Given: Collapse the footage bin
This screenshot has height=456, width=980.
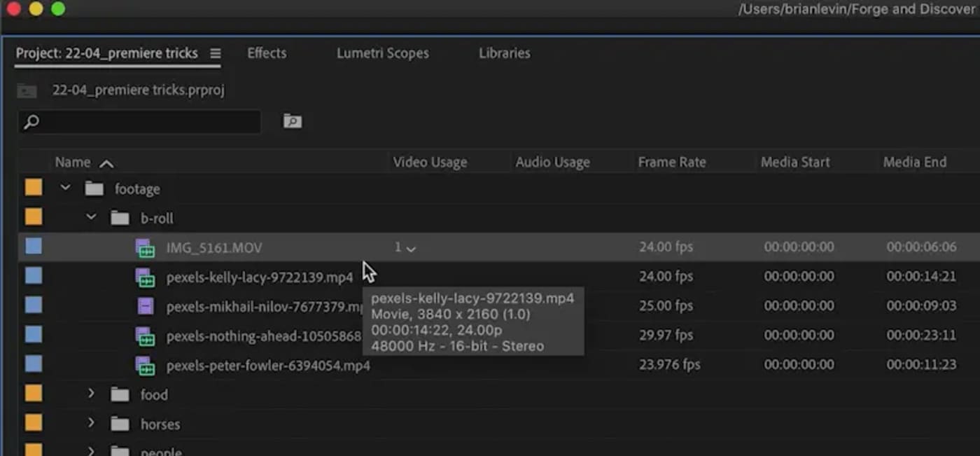Looking at the screenshot, I should pyautogui.click(x=66, y=188).
